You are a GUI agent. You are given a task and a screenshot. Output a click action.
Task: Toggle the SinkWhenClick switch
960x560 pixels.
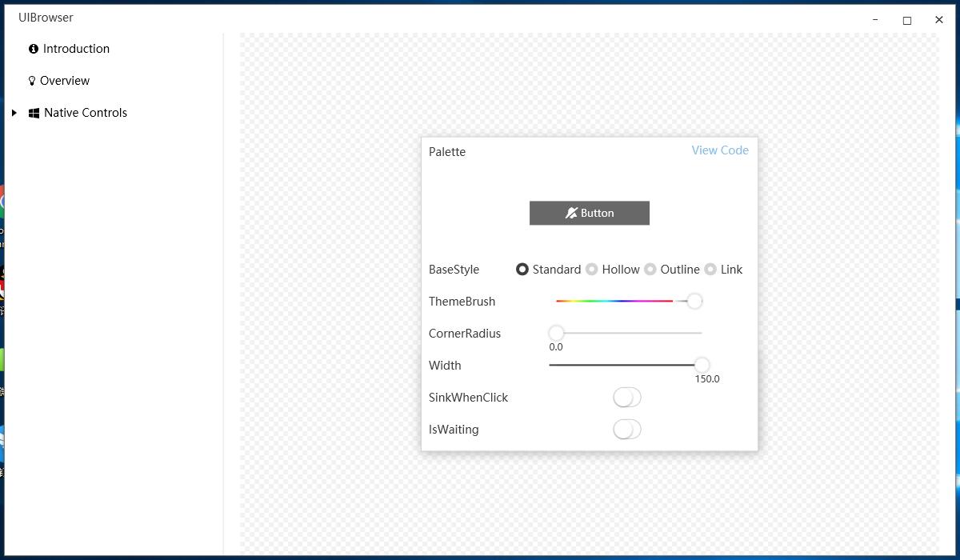pyautogui.click(x=627, y=398)
